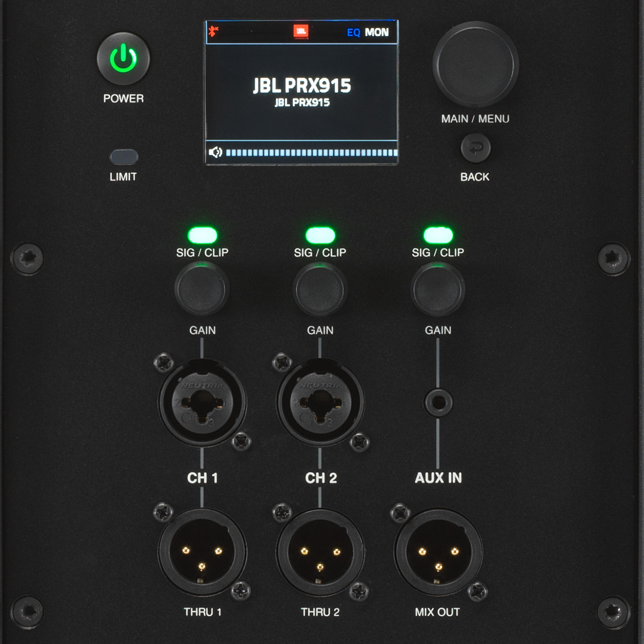The image size is (644, 644).
Task: Click the CH 2 GAIN knob
Action: (x=320, y=290)
